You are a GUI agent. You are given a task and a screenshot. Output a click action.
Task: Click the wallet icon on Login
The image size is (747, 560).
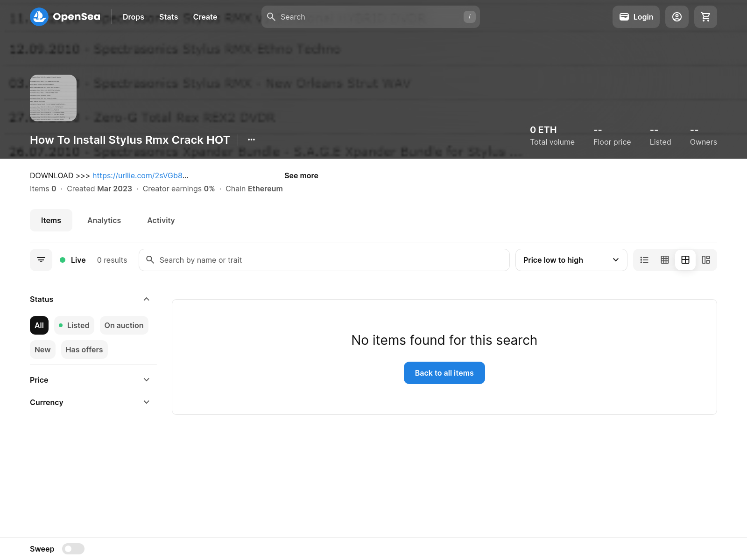624,17
